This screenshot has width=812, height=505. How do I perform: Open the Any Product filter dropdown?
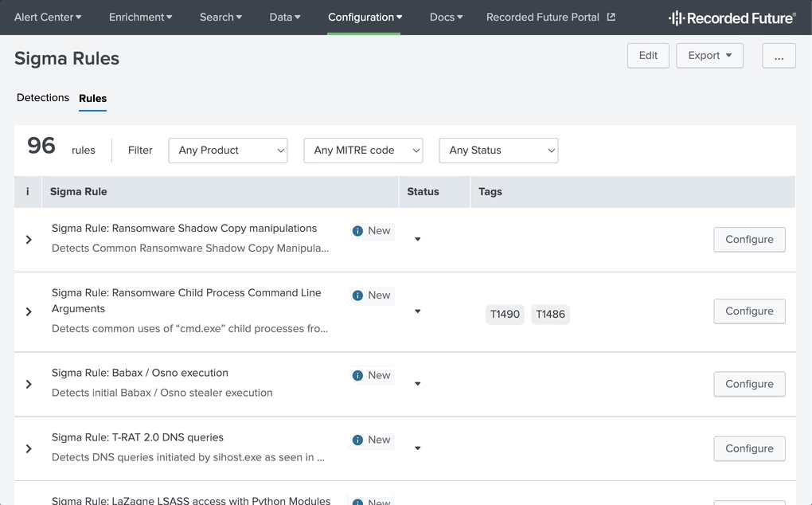pyautogui.click(x=228, y=151)
